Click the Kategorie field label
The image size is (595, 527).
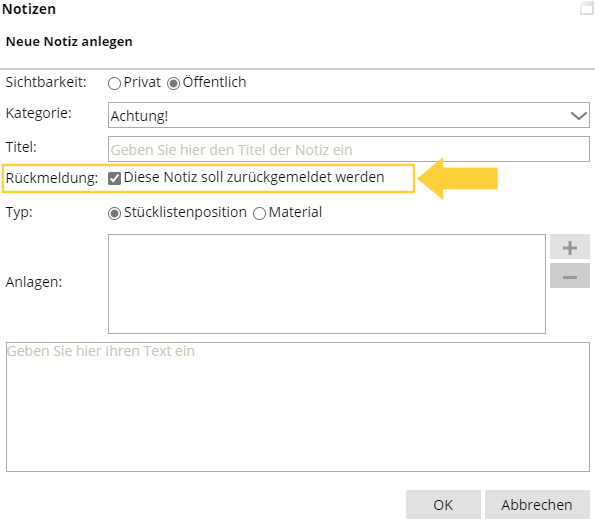[x=39, y=113]
